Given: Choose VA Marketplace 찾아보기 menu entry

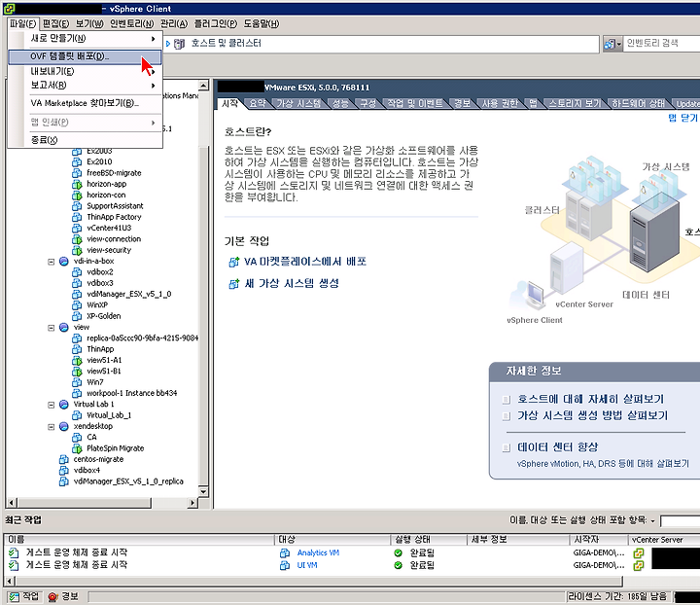Looking at the screenshot, I should point(85,103).
